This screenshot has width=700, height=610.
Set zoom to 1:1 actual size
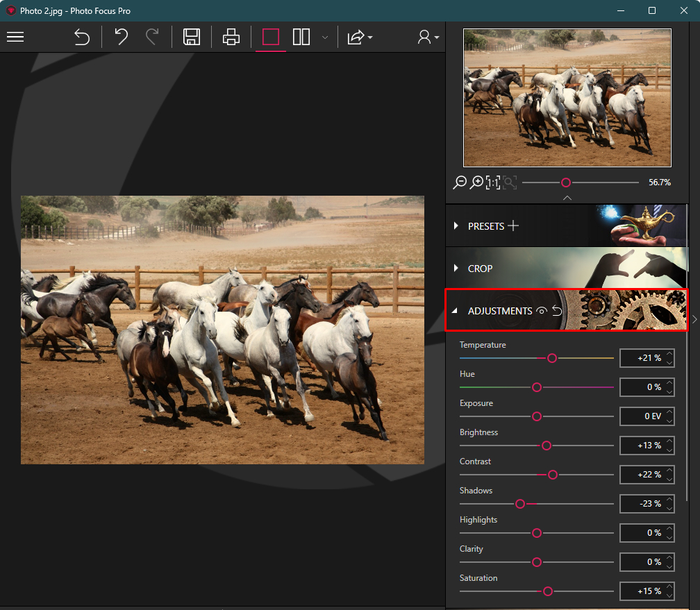pyautogui.click(x=493, y=183)
